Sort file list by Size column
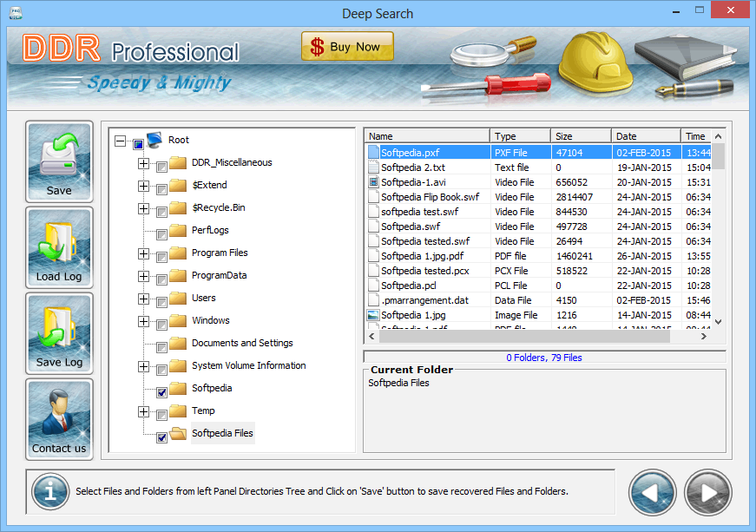756x532 pixels. (x=581, y=136)
